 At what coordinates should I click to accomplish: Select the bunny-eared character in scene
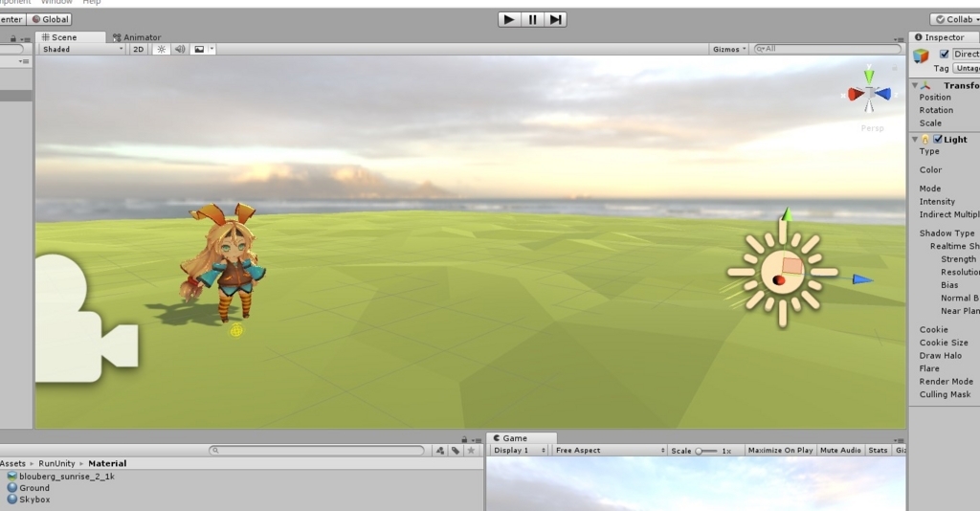(226, 261)
